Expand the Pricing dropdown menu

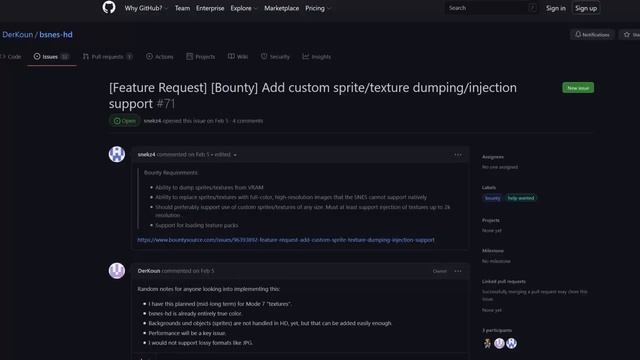pyautogui.click(x=318, y=8)
